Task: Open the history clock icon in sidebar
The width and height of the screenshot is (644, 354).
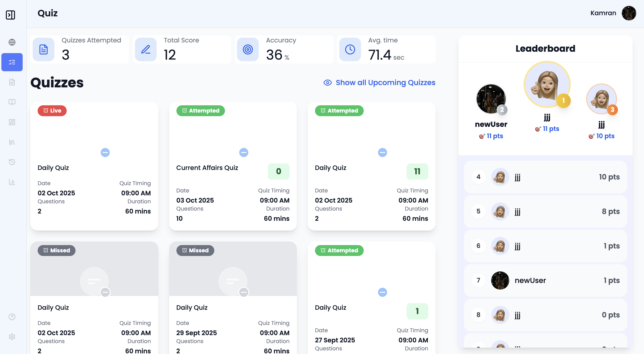Action: [12, 162]
